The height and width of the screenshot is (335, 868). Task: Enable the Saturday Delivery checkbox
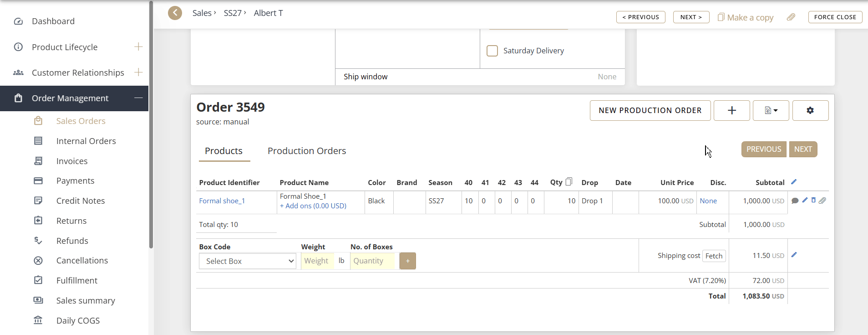492,51
